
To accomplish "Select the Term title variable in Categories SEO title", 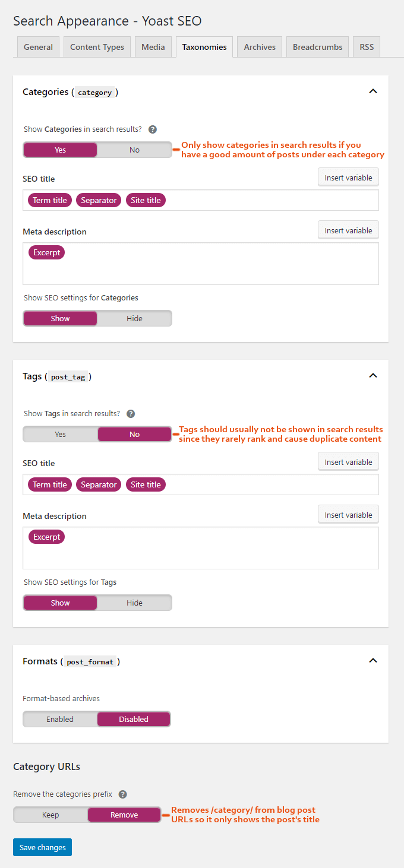I will click(x=49, y=200).
